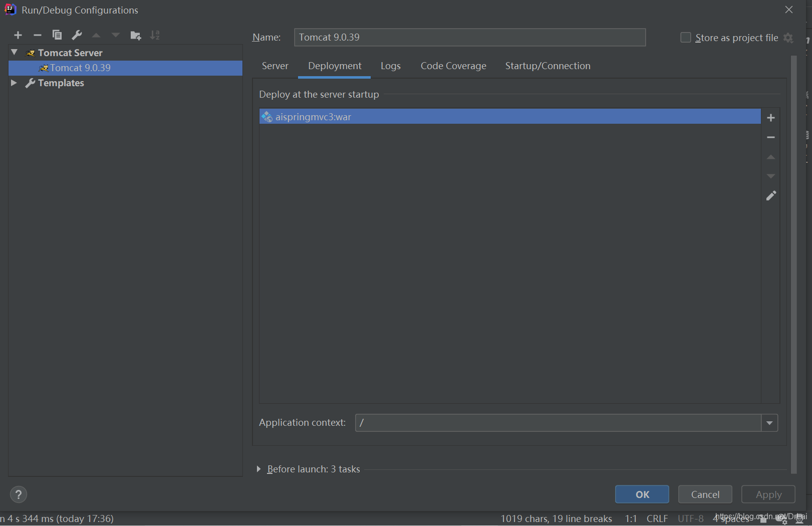Remove the aispringmvc3:war artifact
The width and height of the screenshot is (812, 526).
click(771, 137)
